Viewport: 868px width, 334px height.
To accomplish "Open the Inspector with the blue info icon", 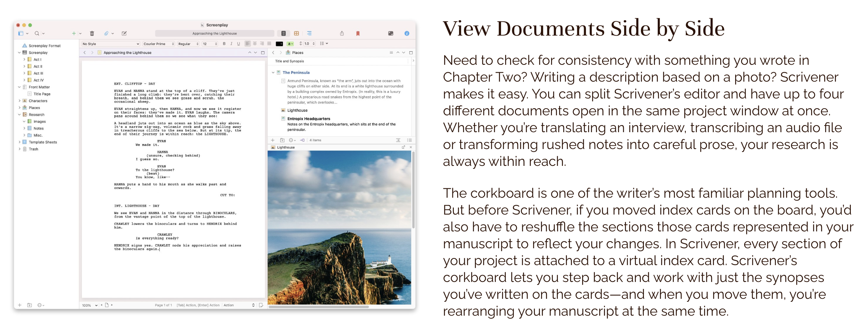I will [x=407, y=33].
